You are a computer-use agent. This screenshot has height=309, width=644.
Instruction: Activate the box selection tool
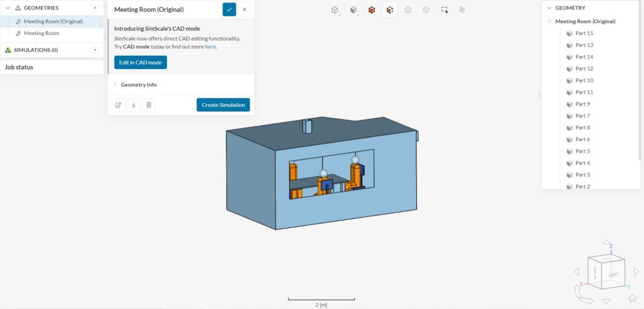click(445, 10)
